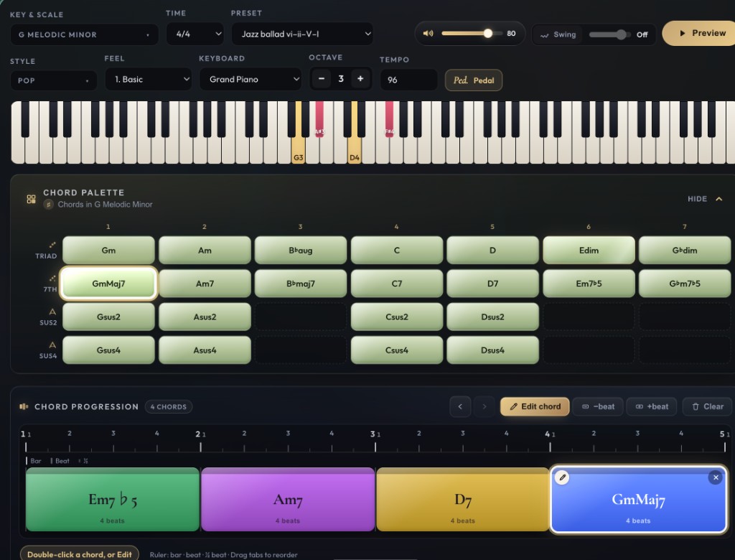Viewport: 735px width, 560px height.
Task: Click the Tempo field showing 96
Action: 408,80
